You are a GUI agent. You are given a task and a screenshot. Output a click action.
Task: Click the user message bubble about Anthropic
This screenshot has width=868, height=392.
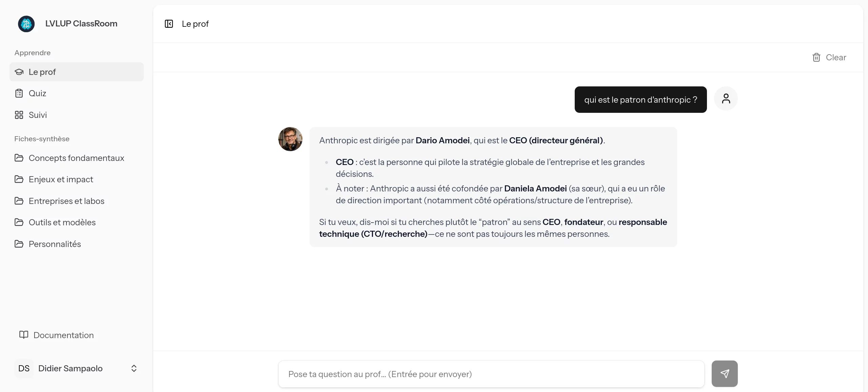[x=640, y=100]
